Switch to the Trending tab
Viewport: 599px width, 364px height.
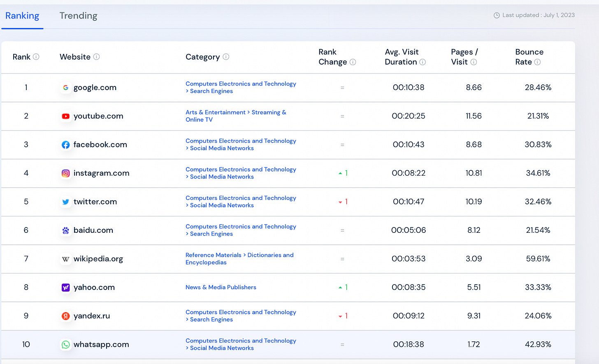tap(78, 16)
